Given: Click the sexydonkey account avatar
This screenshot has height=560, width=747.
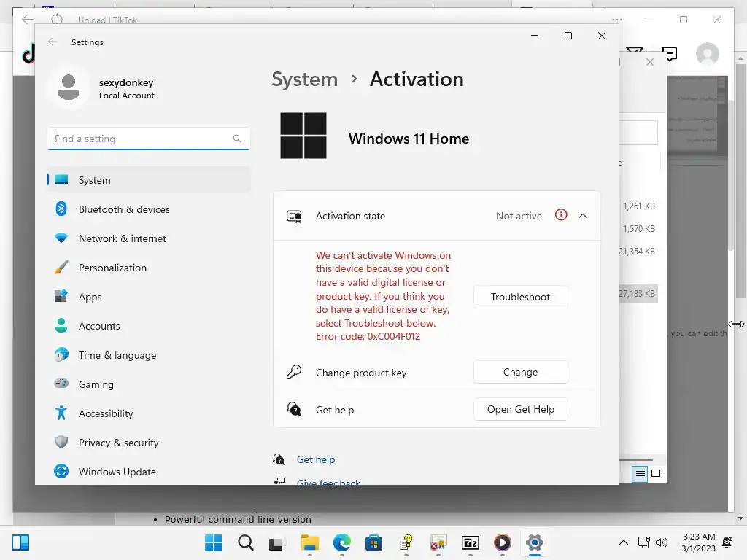Looking at the screenshot, I should (69, 87).
